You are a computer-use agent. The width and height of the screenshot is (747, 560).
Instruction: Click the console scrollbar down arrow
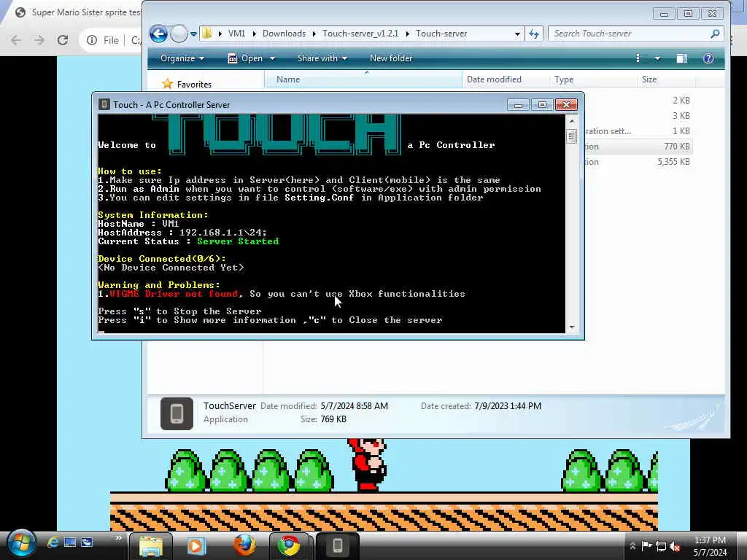(572, 327)
